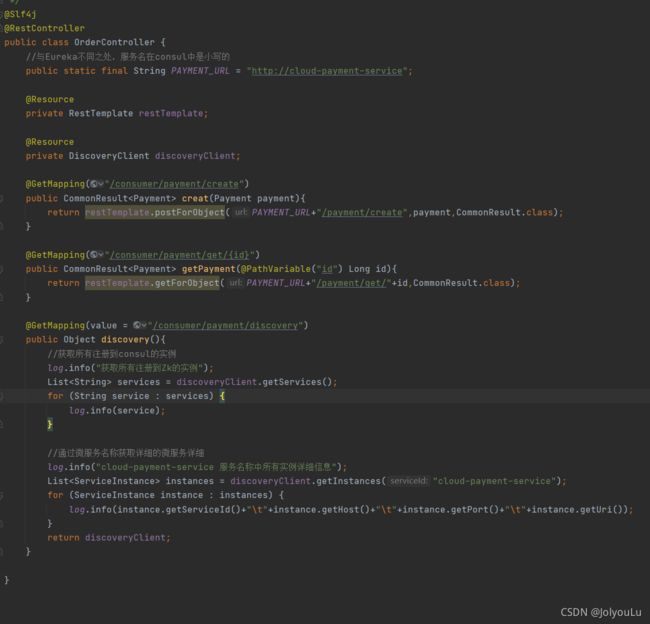The image size is (650, 624).
Task: Follow the "/consumer/payment/create" mapping link
Action: coord(175,184)
